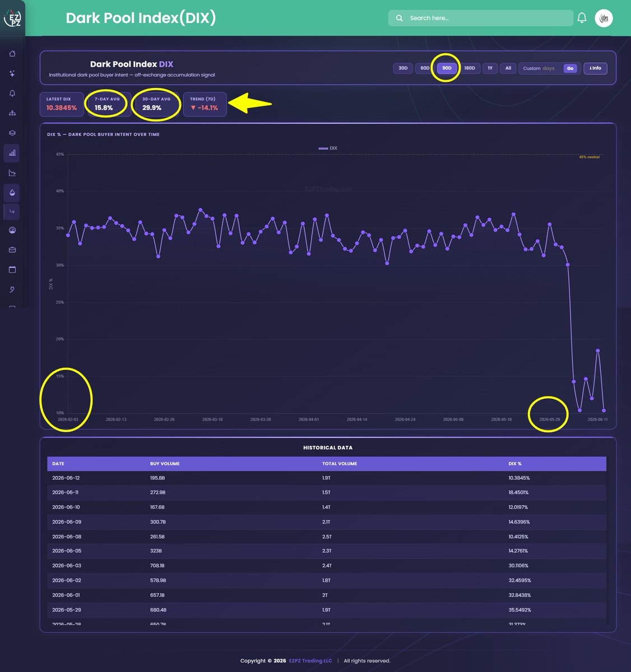Select the 2026-06-05 date cell

tap(67, 551)
